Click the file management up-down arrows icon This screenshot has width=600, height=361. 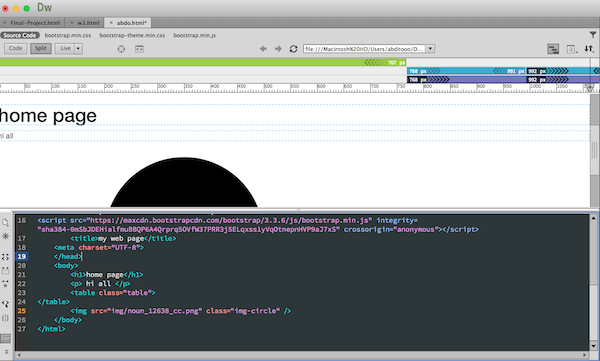pos(589,49)
